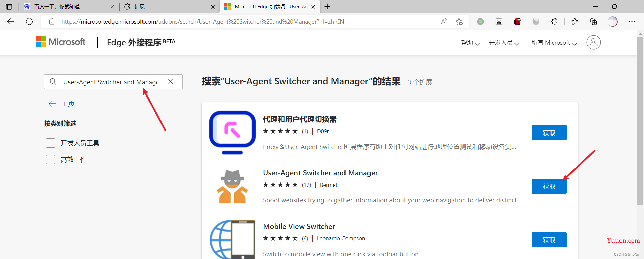Open the 代理和用户代理切换器 title link
The width and height of the screenshot is (644, 259).
click(x=300, y=119)
